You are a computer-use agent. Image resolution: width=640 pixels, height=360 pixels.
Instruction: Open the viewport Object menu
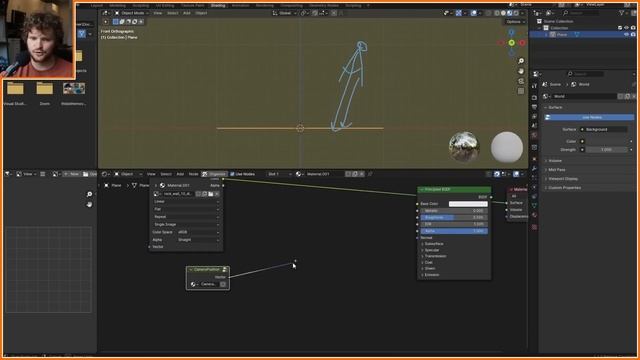tap(201, 13)
